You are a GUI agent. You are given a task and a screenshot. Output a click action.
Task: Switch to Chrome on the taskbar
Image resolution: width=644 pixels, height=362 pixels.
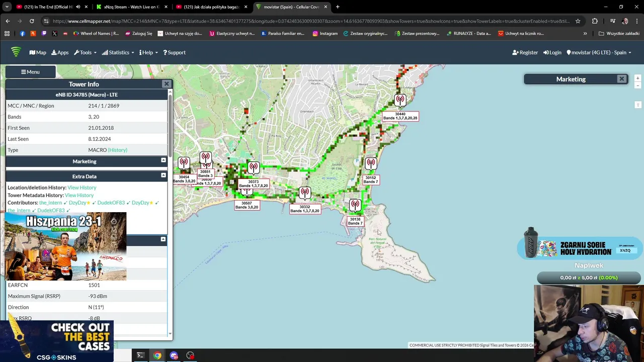click(157, 355)
